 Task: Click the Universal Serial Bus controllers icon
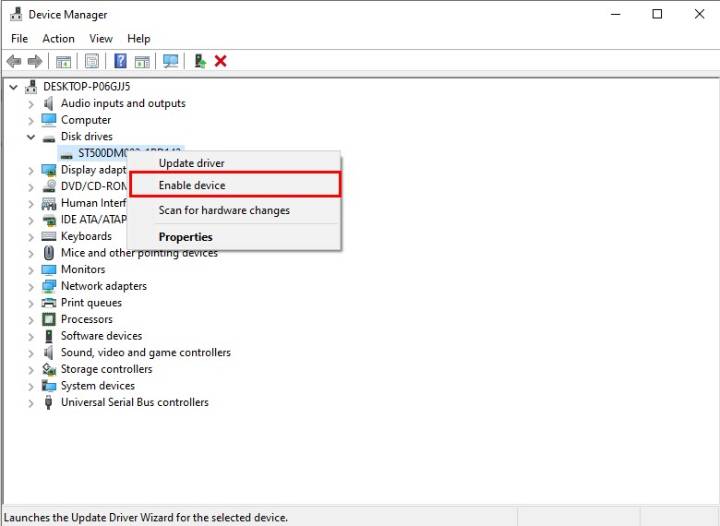click(48, 403)
